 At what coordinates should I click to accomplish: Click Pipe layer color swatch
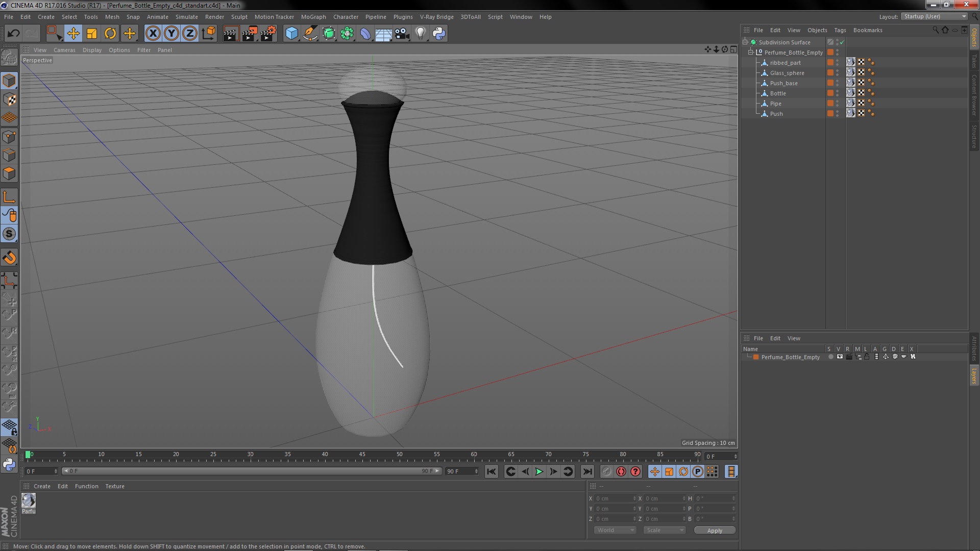click(830, 104)
